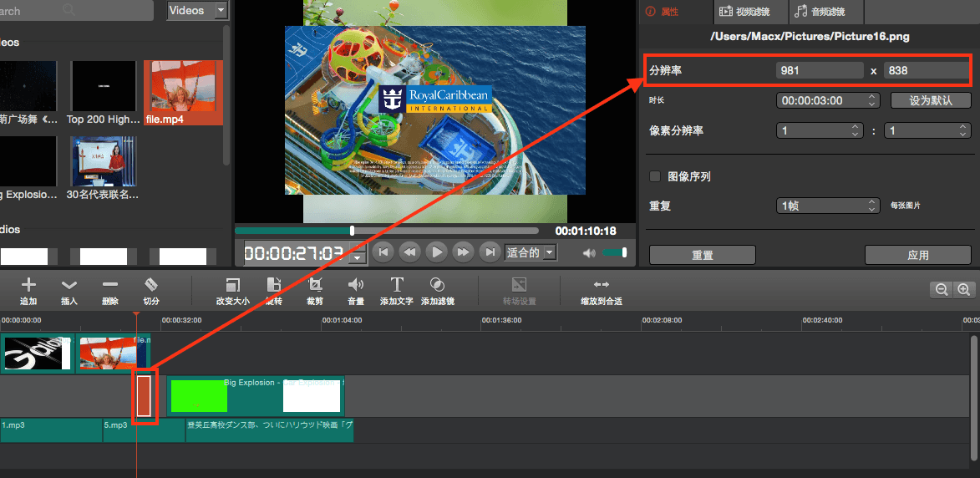
Task: Zoom out the timeline with magnifier minus
Action: (x=941, y=289)
